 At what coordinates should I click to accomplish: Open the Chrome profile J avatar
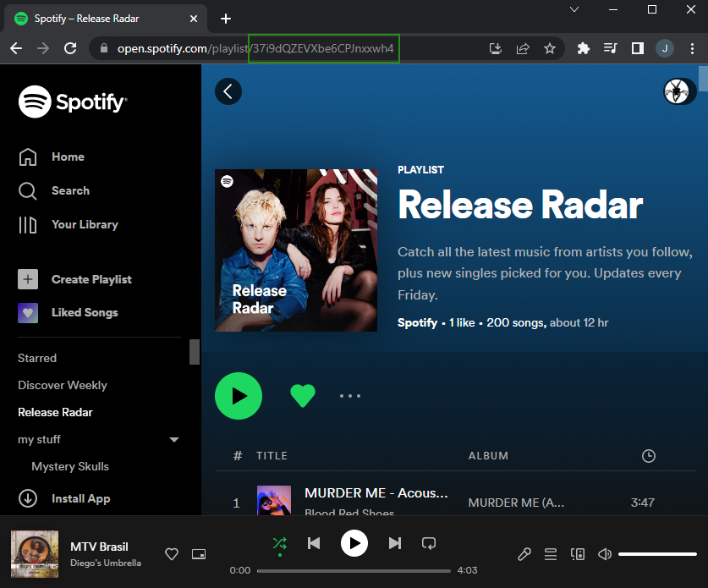(665, 48)
